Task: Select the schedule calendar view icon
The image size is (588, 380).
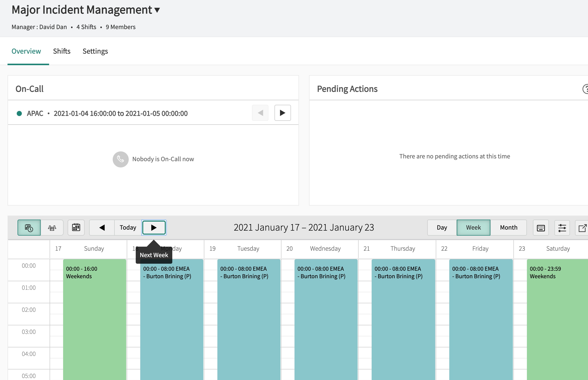Action: click(29, 228)
